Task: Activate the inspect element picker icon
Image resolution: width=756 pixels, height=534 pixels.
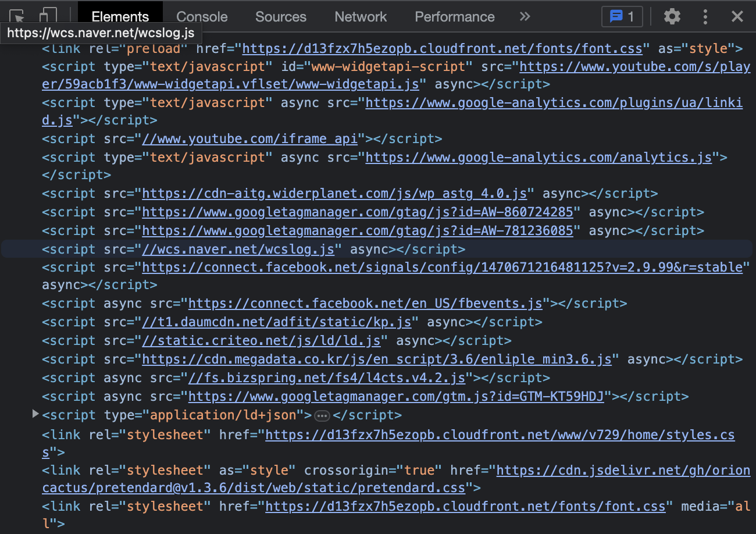Action: (x=17, y=16)
